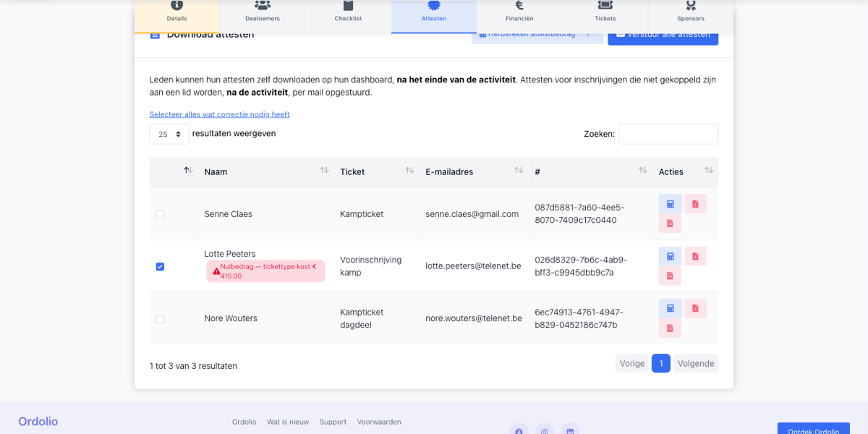Viewport: 868px width, 434px height.
Task: Click the 1 tot 3 van 3 resultaten text
Action: [193, 366]
